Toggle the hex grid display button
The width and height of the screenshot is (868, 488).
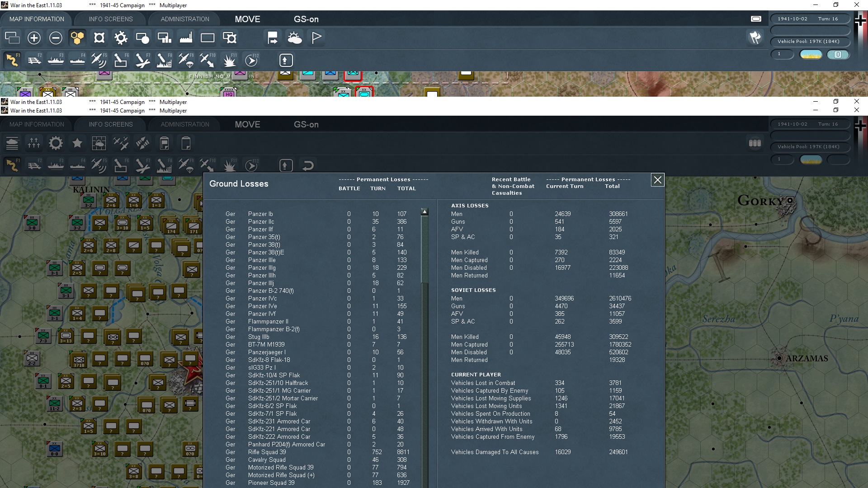[77, 38]
